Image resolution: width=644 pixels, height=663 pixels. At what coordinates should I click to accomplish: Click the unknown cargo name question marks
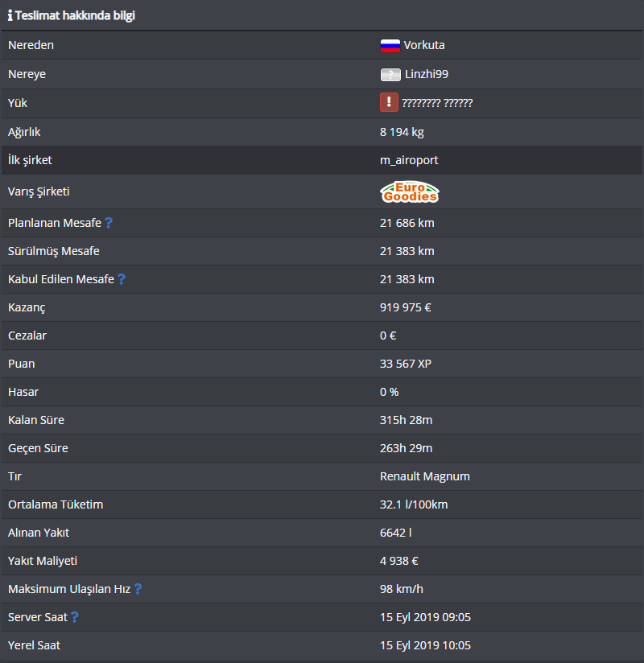[437, 103]
